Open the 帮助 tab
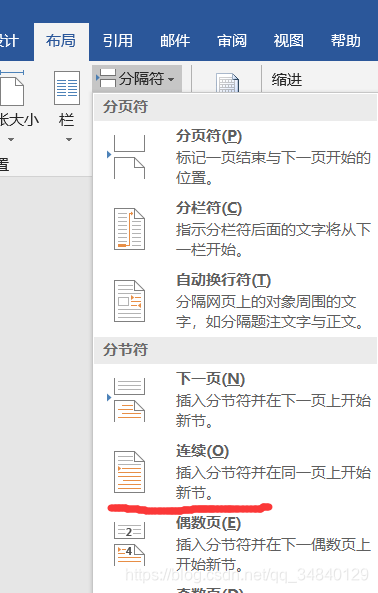378x593 pixels. coord(345,41)
